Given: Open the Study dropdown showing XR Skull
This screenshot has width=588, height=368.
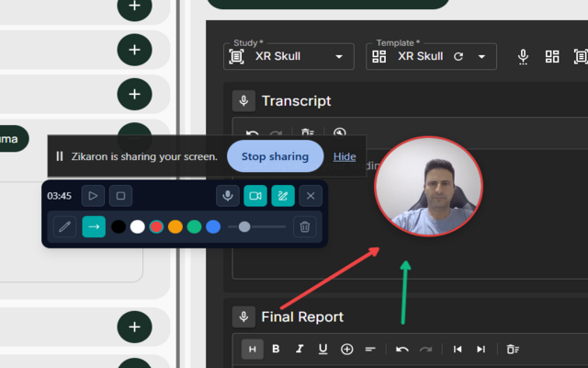Looking at the screenshot, I should point(288,57).
